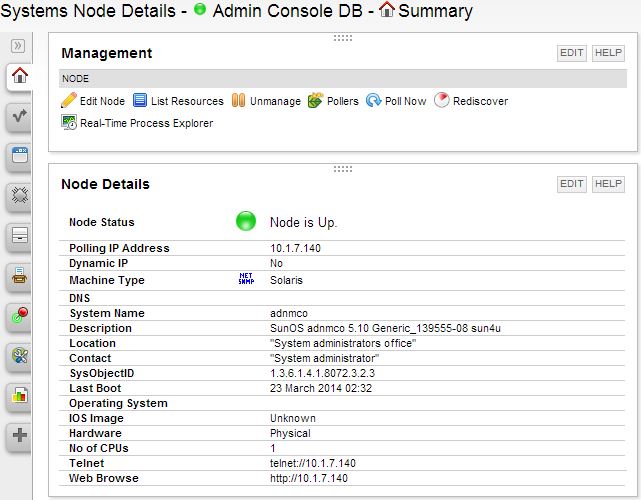Screen dimensions: 641x500
Task: Select the Unmanage link
Action: tap(275, 101)
